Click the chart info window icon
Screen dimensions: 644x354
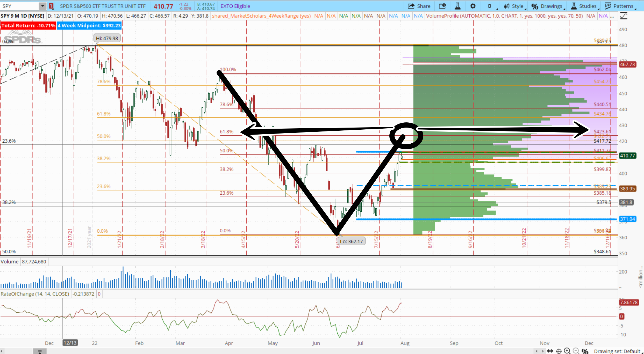click(442, 6)
